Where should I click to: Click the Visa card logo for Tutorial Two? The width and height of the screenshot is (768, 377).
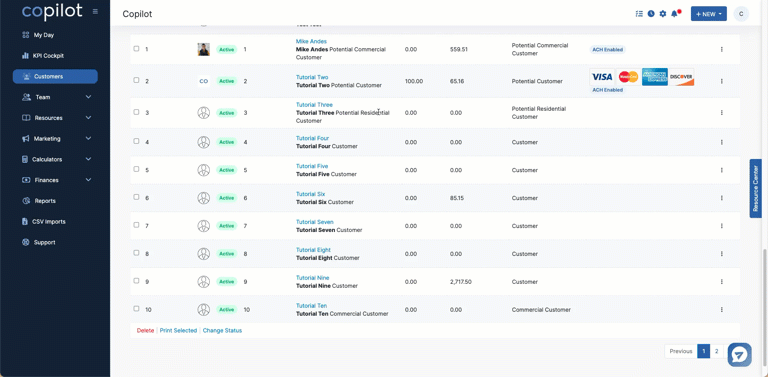click(x=602, y=77)
